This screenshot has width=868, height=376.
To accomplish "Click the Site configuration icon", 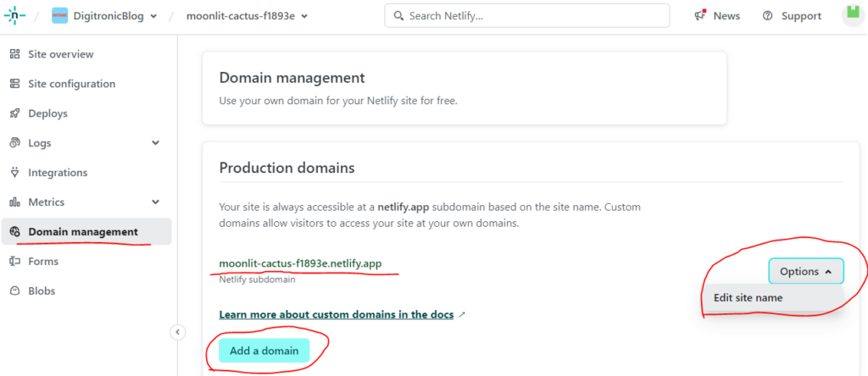I will coord(15,84).
